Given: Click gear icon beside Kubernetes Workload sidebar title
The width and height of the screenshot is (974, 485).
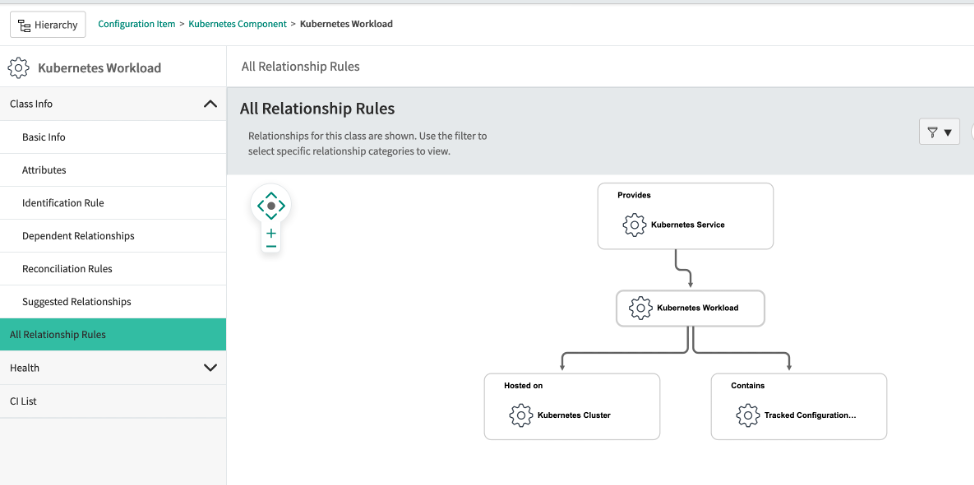Looking at the screenshot, I should 19,68.
